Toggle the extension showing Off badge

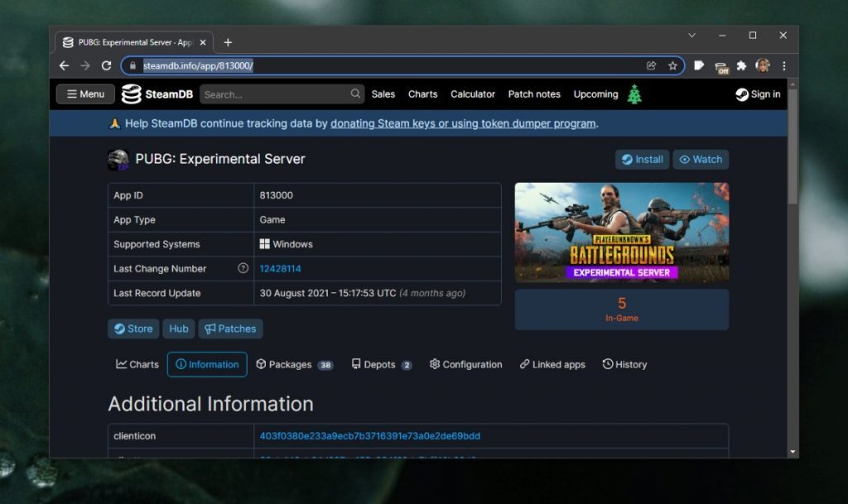pos(724,65)
